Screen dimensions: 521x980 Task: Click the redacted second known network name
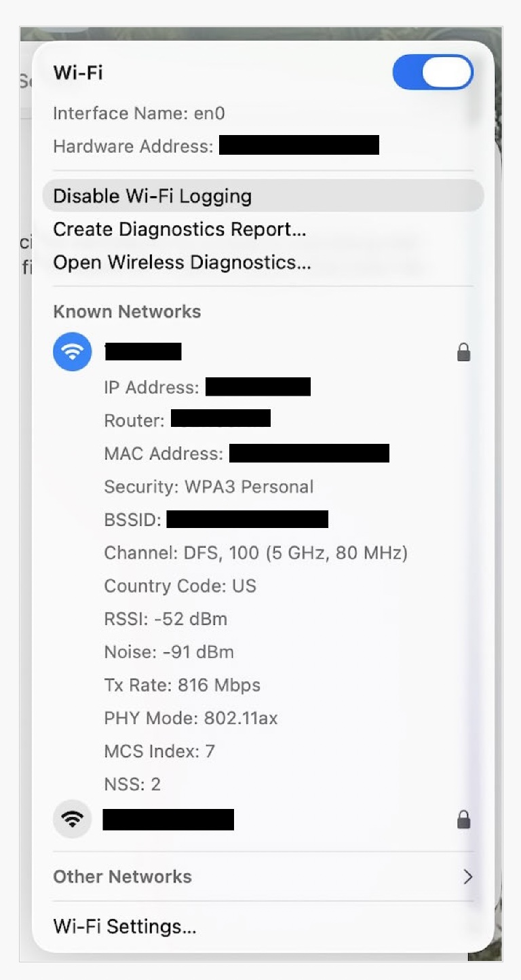point(168,820)
